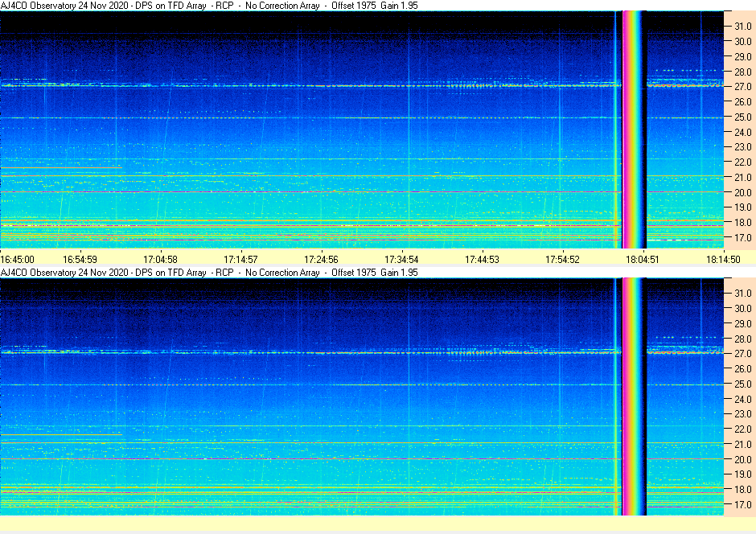Click the 20.0 frequency label in upper spectrogram
The width and height of the screenshot is (756, 534).
pos(743,192)
